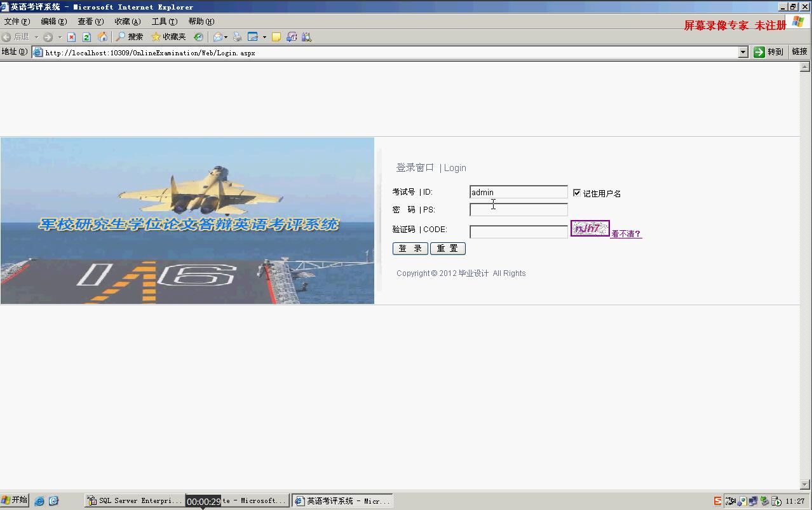
Task: Click the address bar URL field
Action: [x=391, y=53]
